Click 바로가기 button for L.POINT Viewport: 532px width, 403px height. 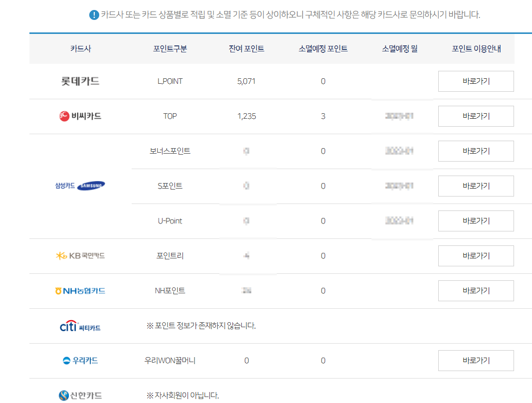[475, 81]
